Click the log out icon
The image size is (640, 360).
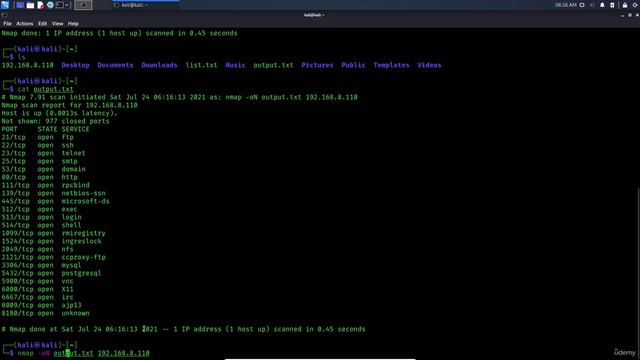pos(636,5)
